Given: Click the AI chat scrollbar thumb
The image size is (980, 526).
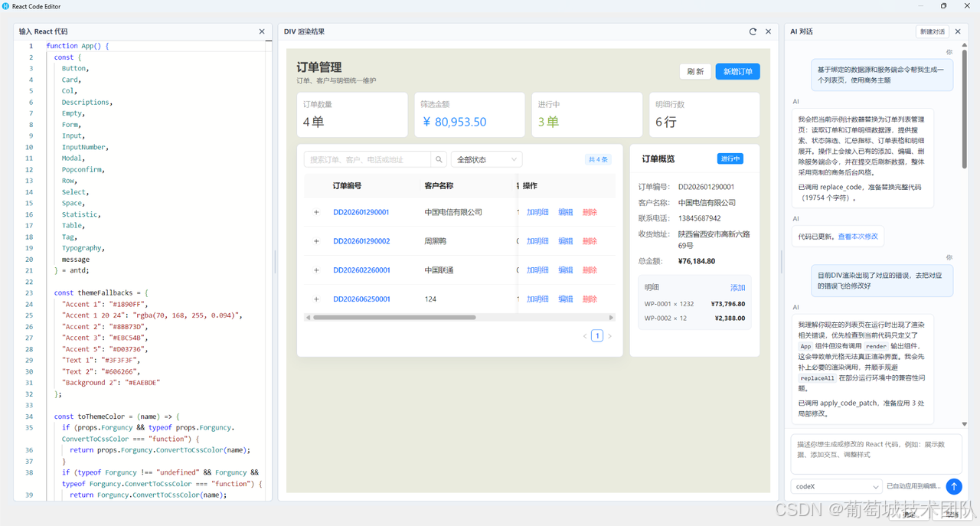Looking at the screenshot, I should point(965,107).
